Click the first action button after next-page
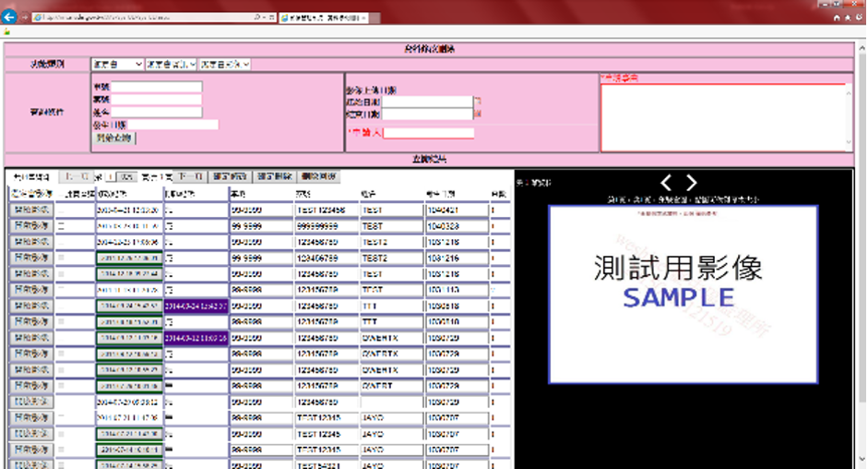 click(x=230, y=177)
